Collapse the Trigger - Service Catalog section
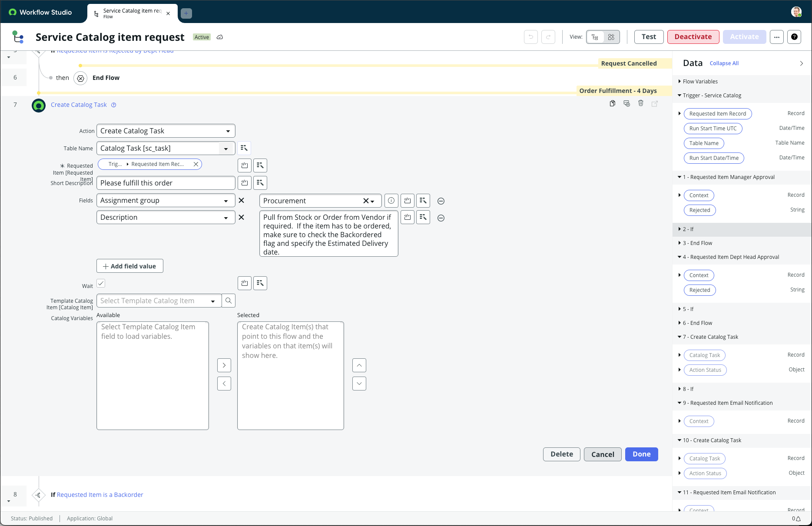Screen dimensions: 812x526 tap(679, 95)
